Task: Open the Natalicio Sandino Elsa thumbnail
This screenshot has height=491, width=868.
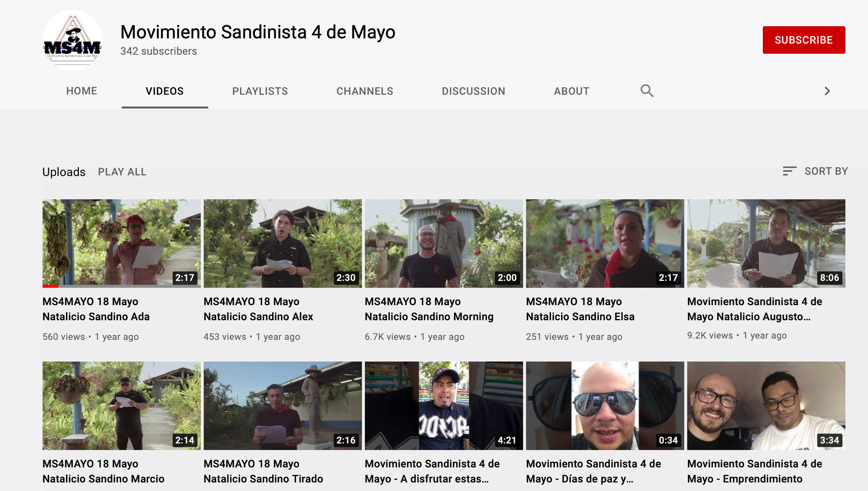Action: coord(605,243)
